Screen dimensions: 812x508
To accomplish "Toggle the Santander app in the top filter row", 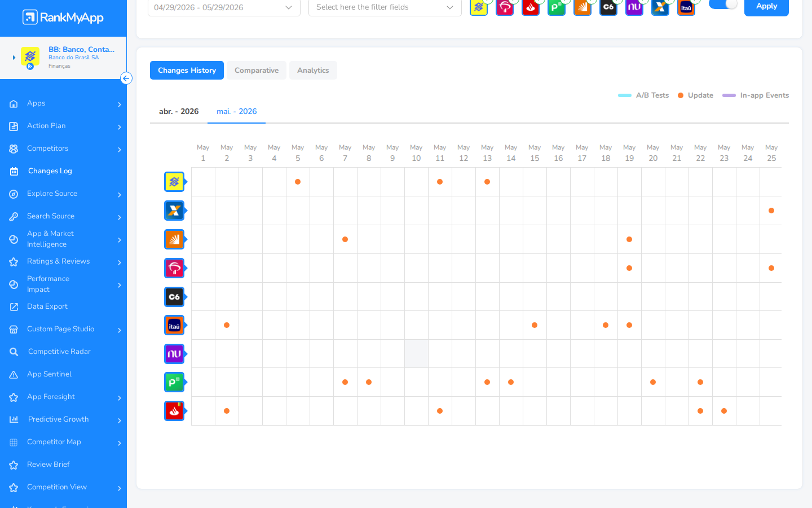I will (531, 7).
